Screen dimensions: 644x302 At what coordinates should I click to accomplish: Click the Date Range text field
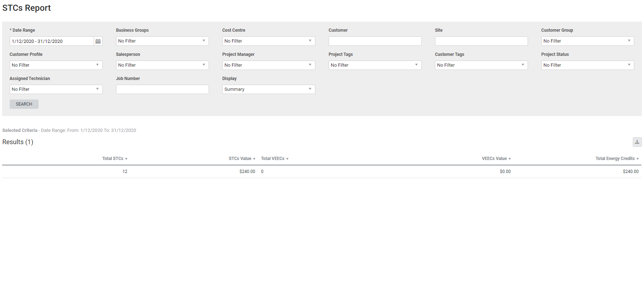tap(52, 41)
